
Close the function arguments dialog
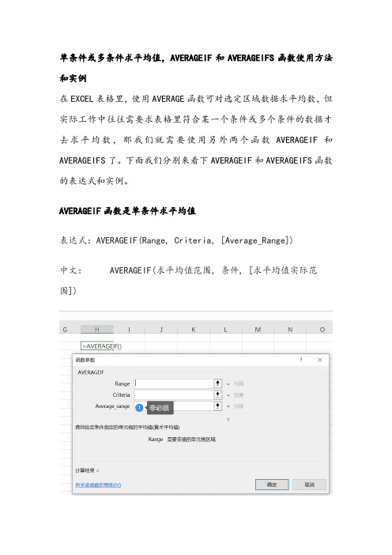[x=320, y=360]
